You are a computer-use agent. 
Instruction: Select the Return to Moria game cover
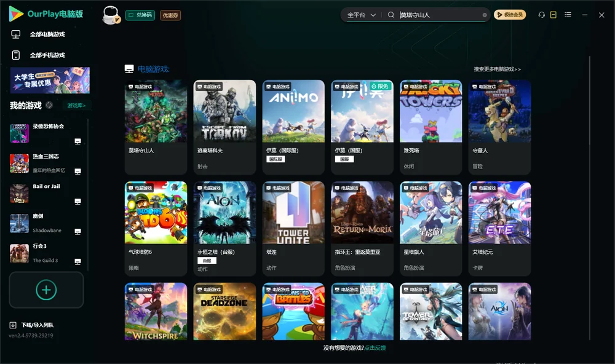point(362,213)
